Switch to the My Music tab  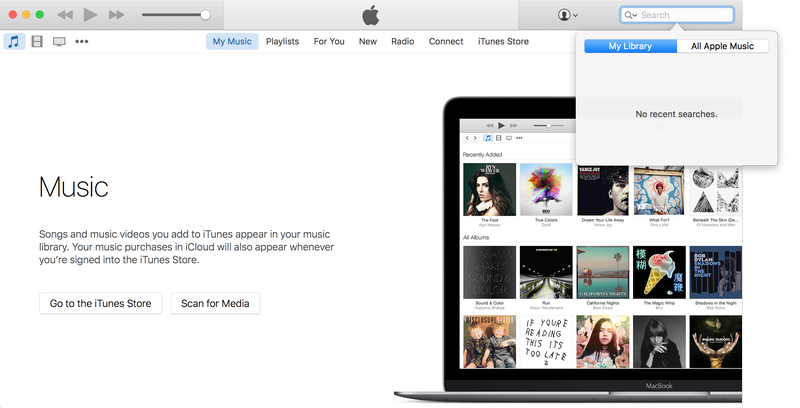click(x=232, y=41)
